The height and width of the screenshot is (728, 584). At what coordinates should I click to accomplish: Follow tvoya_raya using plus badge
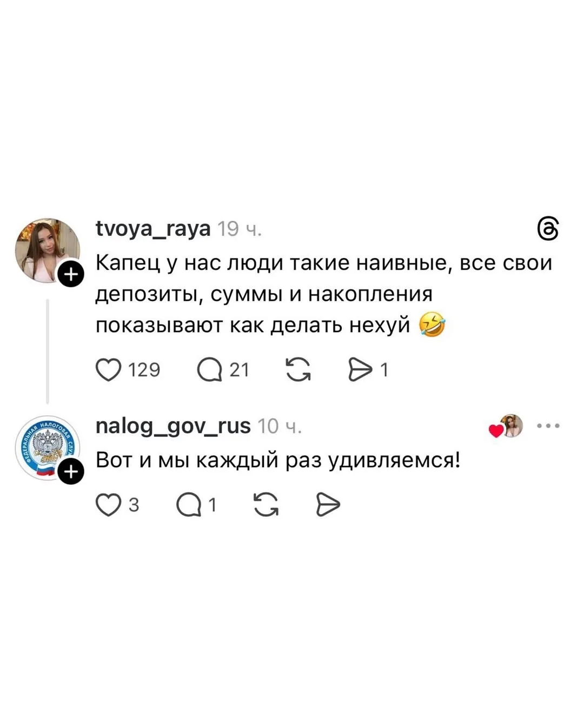[x=71, y=275]
